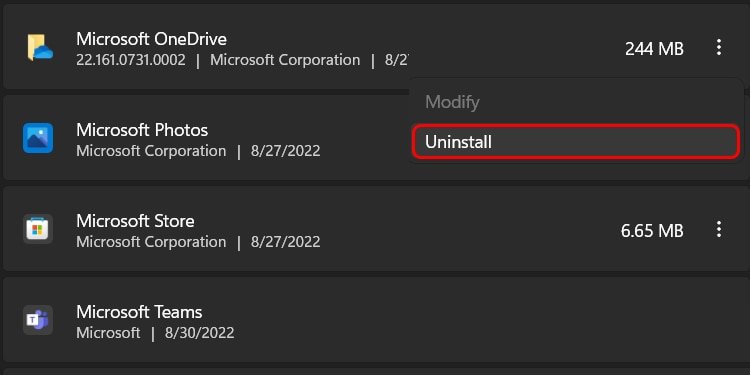Open the three-dot menu for Microsoft Store
The width and height of the screenshot is (750, 375).
tap(718, 230)
